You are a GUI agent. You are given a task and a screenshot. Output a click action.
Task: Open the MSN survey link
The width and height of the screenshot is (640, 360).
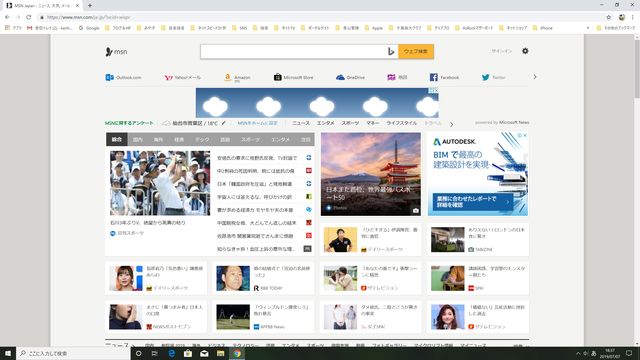tap(129, 123)
